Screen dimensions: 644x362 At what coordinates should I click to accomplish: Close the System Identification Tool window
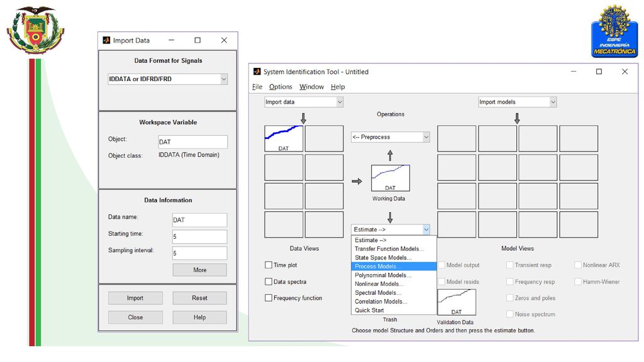point(625,72)
